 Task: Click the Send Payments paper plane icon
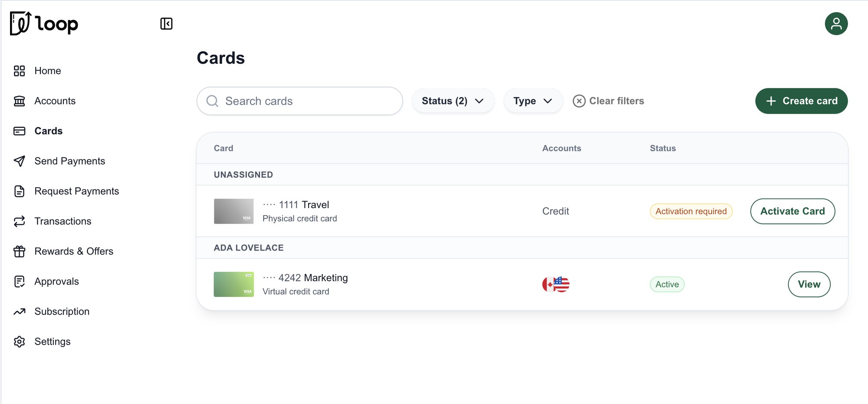coord(20,161)
